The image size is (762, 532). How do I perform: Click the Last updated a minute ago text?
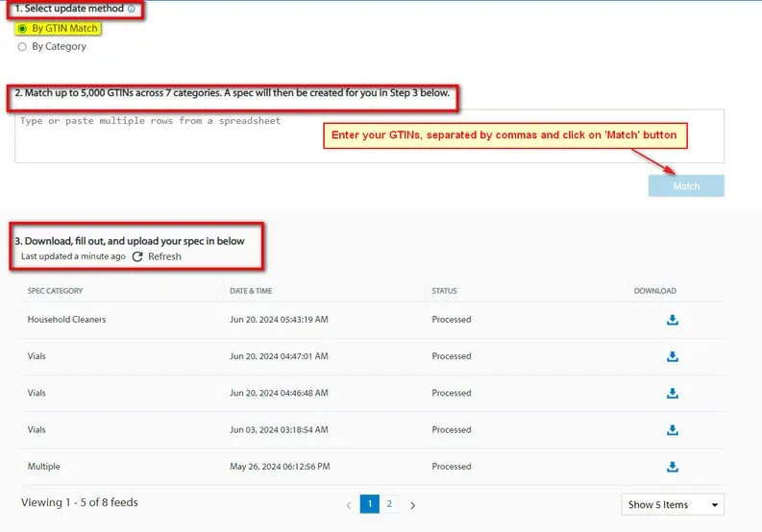pos(73,256)
